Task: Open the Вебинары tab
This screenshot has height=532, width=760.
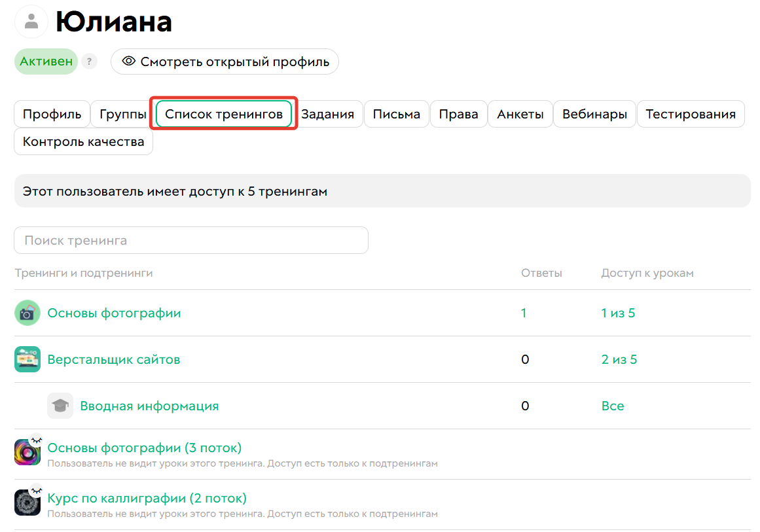Action: click(594, 113)
